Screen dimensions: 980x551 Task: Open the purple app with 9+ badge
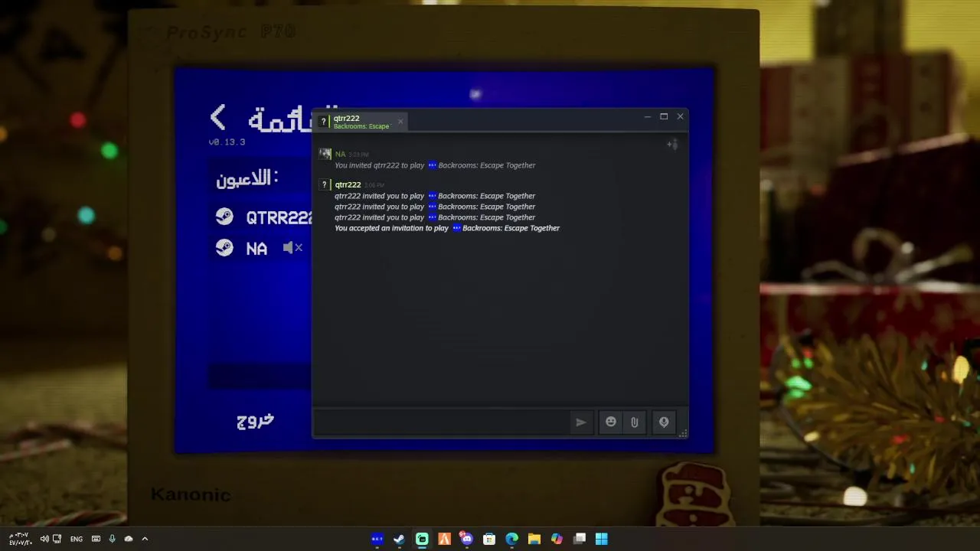point(466,539)
